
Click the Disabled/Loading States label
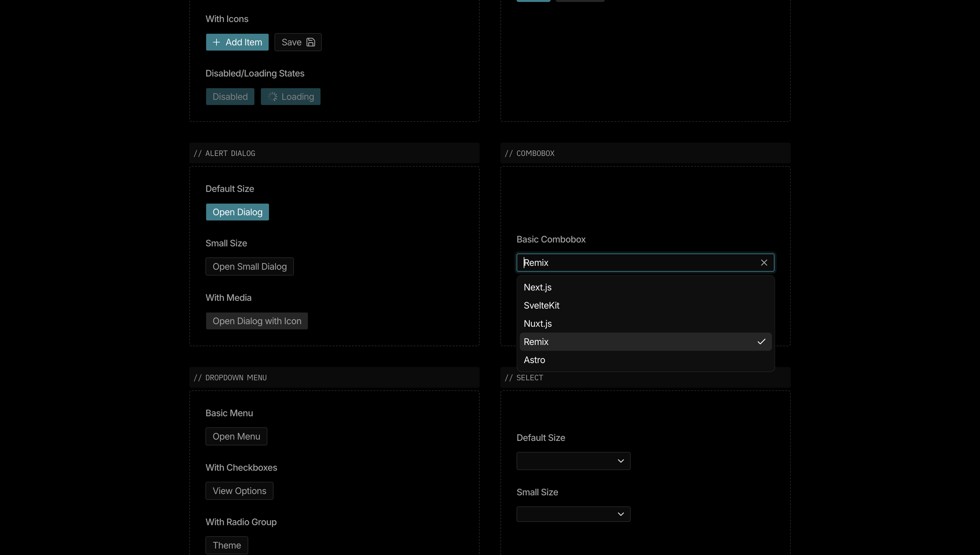click(x=255, y=74)
